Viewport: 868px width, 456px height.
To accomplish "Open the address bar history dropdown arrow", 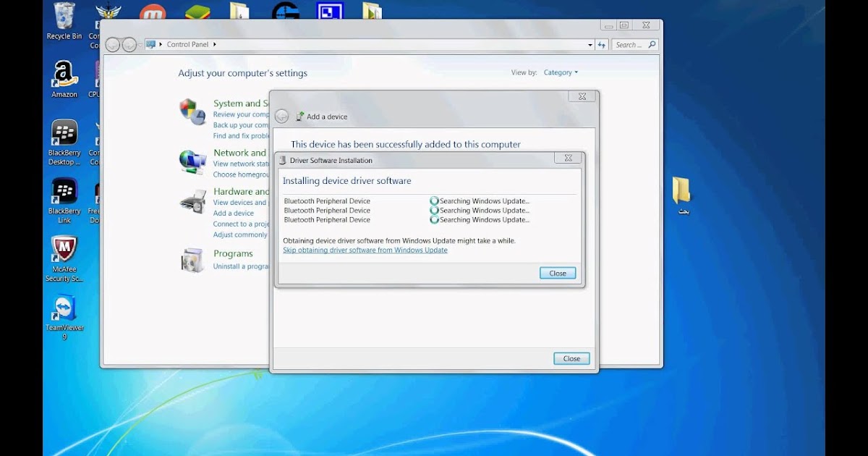I will 590,45.
